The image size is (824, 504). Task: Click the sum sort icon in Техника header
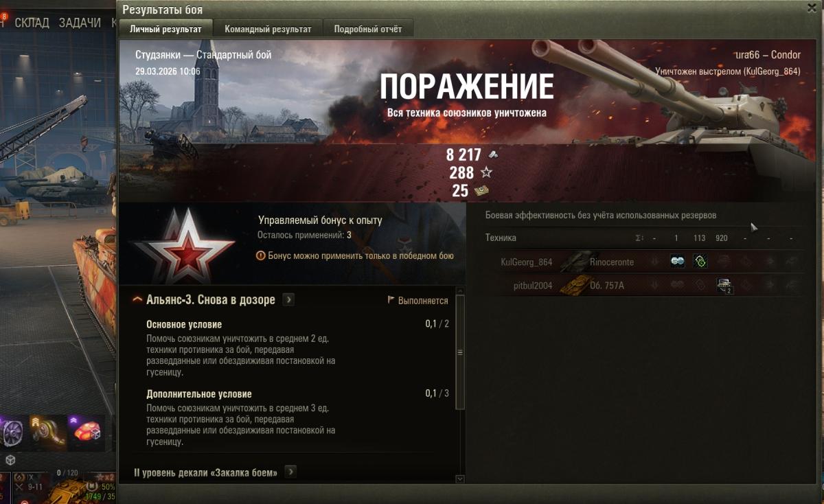pyautogui.click(x=640, y=238)
